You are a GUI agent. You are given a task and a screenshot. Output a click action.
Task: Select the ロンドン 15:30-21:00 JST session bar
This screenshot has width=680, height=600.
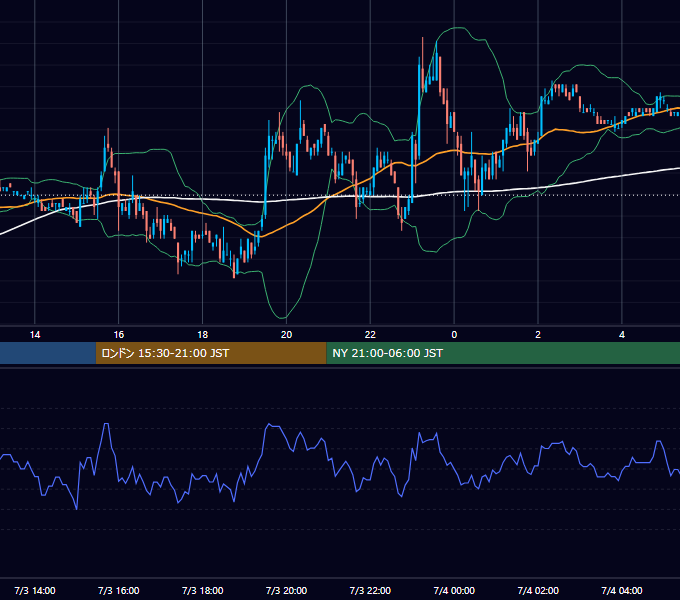pyautogui.click(x=211, y=353)
